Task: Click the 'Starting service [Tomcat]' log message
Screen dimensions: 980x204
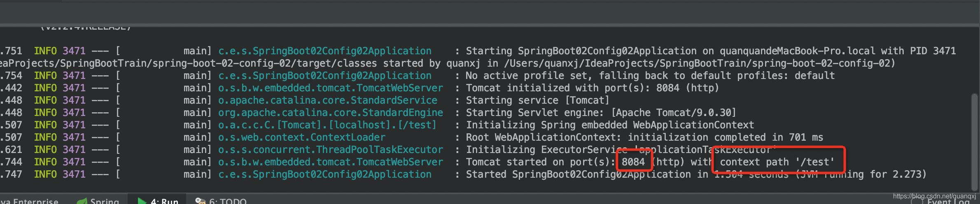Action: [x=537, y=100]
